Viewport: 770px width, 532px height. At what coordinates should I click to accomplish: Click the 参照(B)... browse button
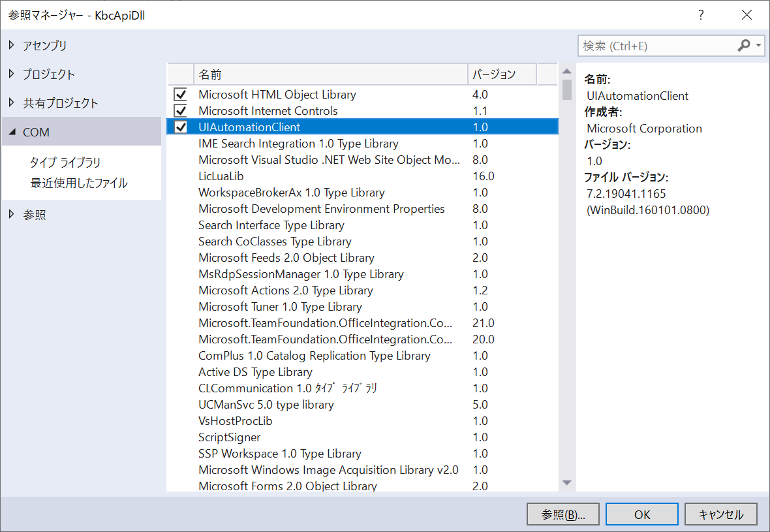click(562, 514)
